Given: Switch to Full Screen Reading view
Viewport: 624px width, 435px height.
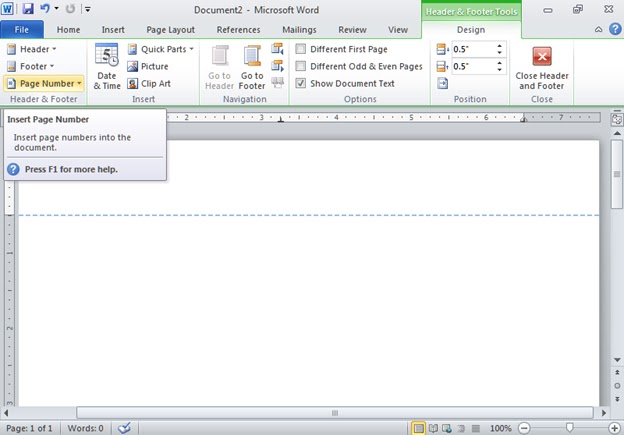Looking at the screenshot, I should click(433, 428).
